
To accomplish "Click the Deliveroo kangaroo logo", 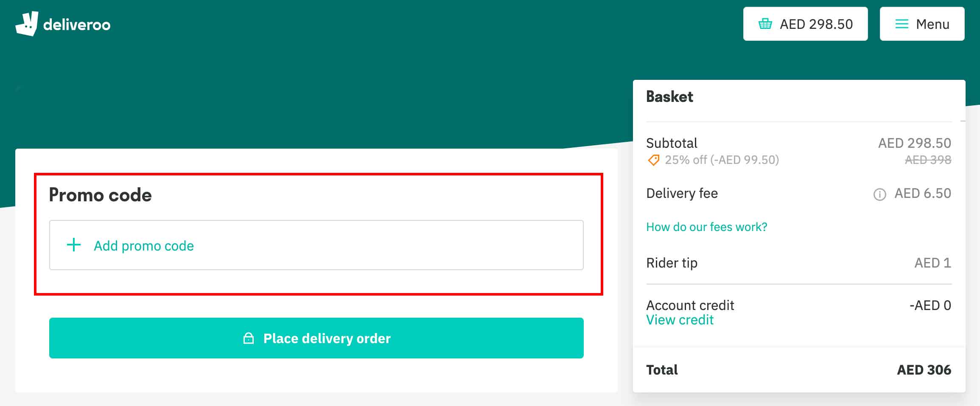I will (x=27, y=23).
